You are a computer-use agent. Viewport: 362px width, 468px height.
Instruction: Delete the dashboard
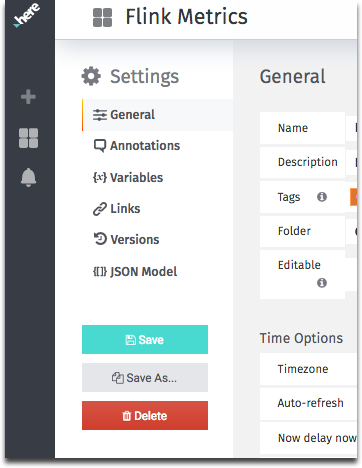pyautogui.click(x=145, y=415)
